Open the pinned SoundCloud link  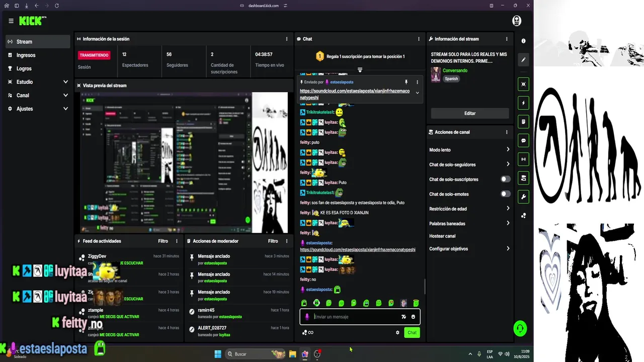[x=356, y=94]
